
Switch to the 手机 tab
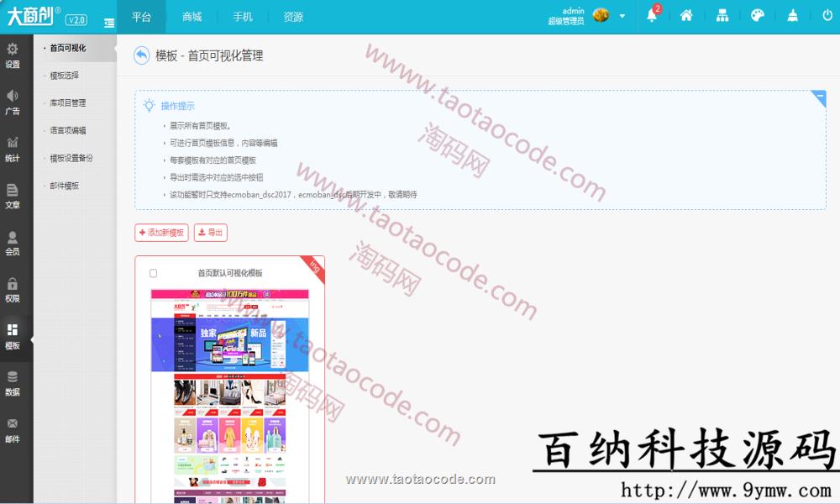pyautogui.click(x=243, y=16)
